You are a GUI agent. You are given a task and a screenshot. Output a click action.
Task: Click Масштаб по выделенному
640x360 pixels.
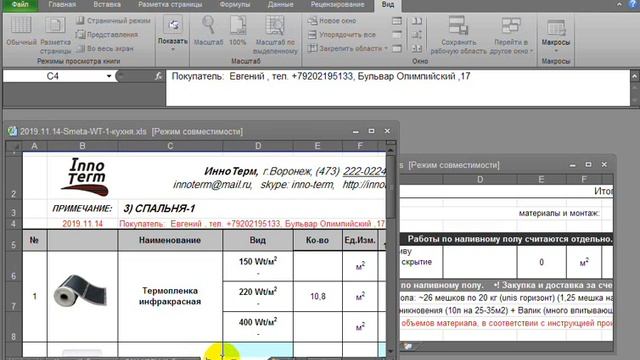[276, 35]
